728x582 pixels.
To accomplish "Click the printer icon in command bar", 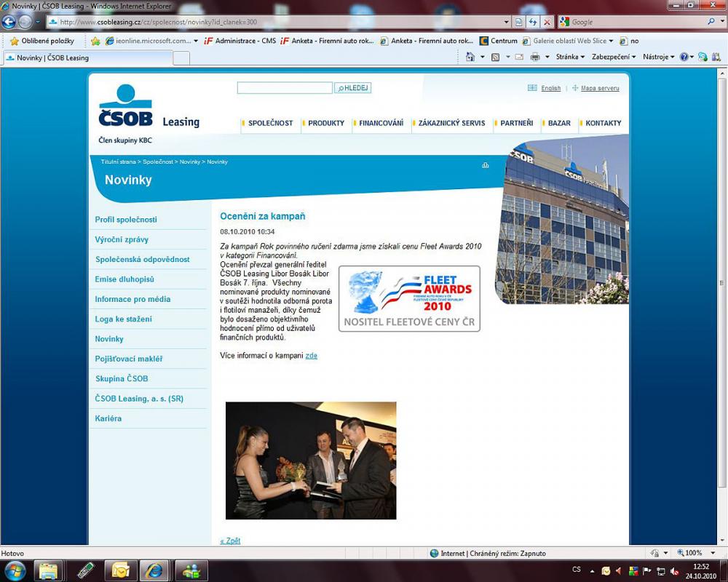I will pyautogui.click(x=535, y=57).
